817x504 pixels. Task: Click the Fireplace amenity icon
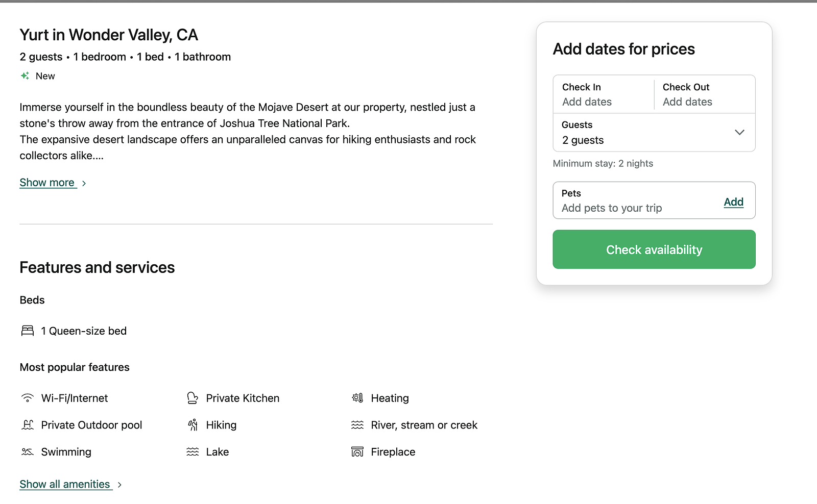click(357, 452)
